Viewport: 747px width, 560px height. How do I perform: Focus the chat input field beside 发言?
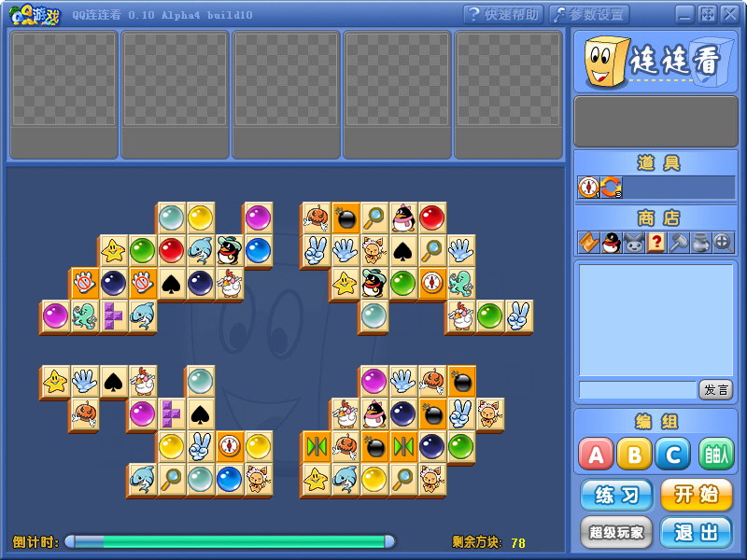(637, 389)
